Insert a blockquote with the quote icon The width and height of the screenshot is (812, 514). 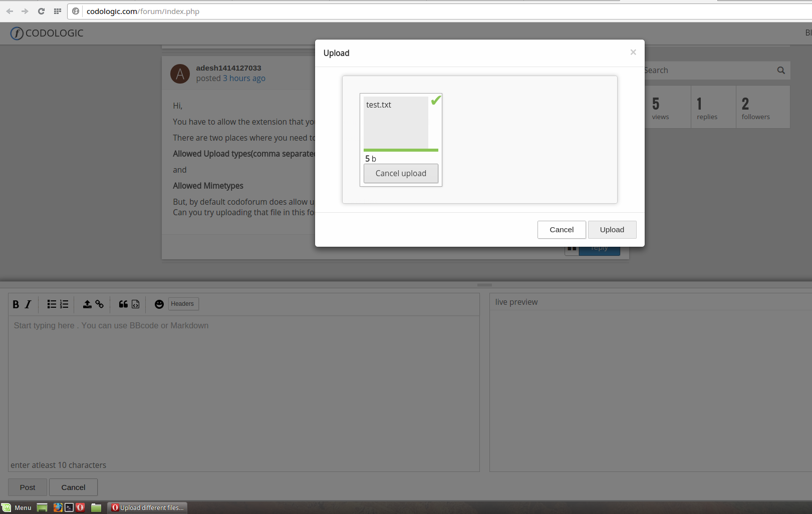click(x=123, y=304)
